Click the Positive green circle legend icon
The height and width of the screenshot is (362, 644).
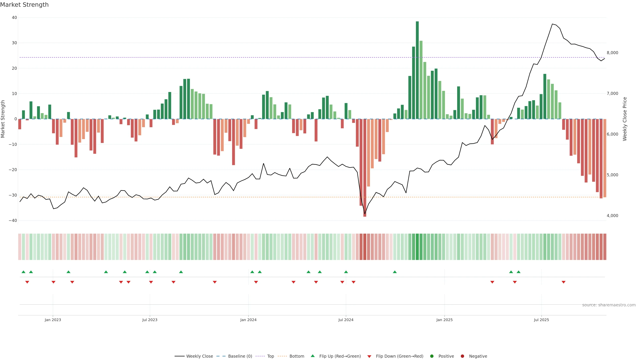pos(432,356)
